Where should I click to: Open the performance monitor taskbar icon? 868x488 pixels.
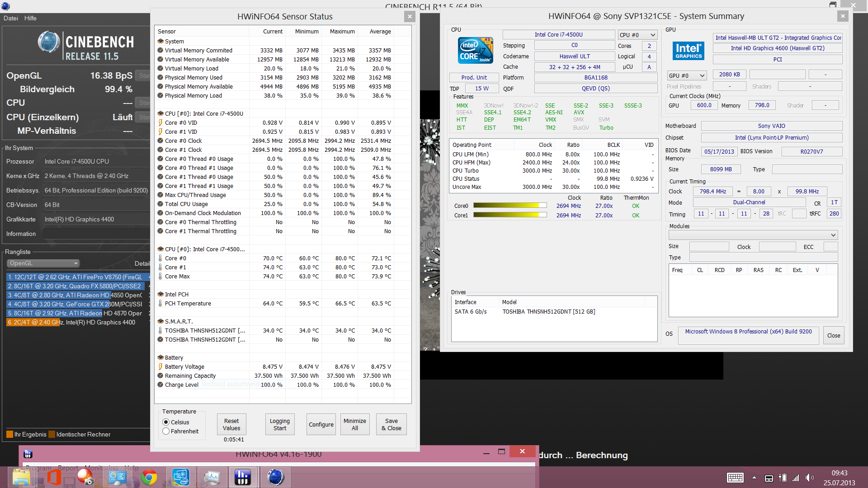tap(212, 477)
